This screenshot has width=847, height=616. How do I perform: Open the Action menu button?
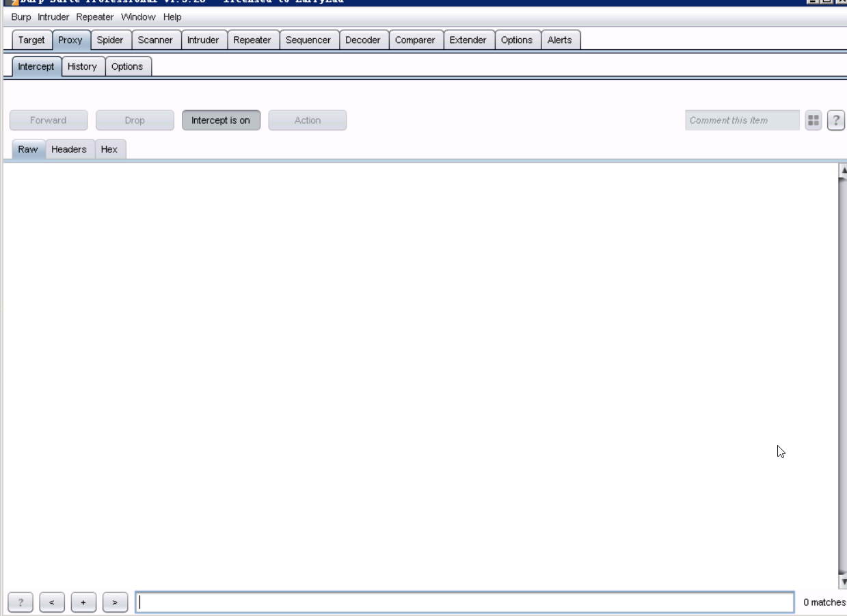click(307, 120)
